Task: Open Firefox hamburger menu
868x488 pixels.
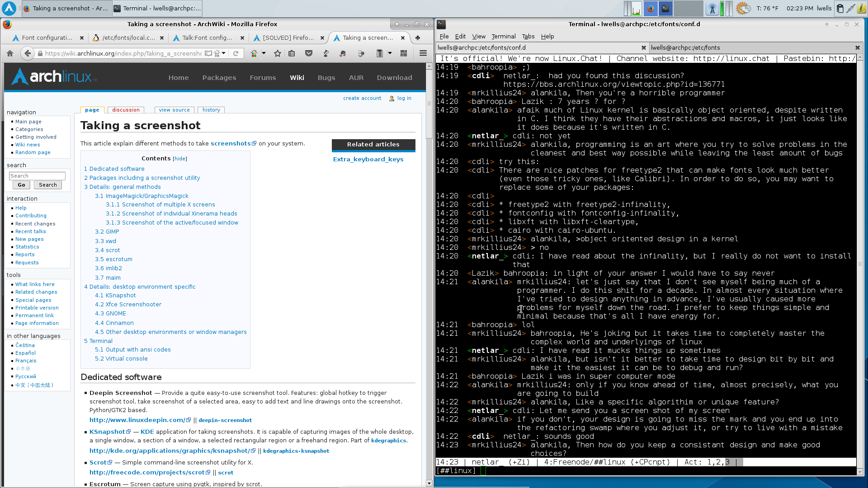Action: (423, 53)
